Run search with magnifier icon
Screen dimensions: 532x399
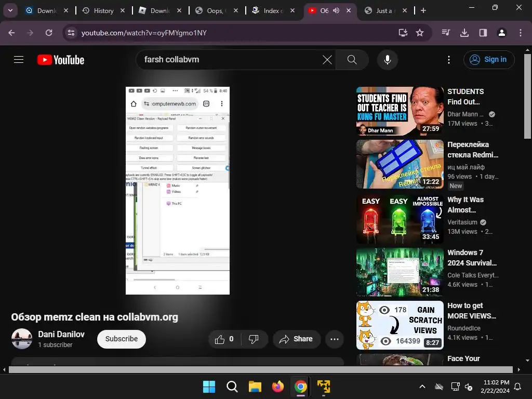(352, 60)
